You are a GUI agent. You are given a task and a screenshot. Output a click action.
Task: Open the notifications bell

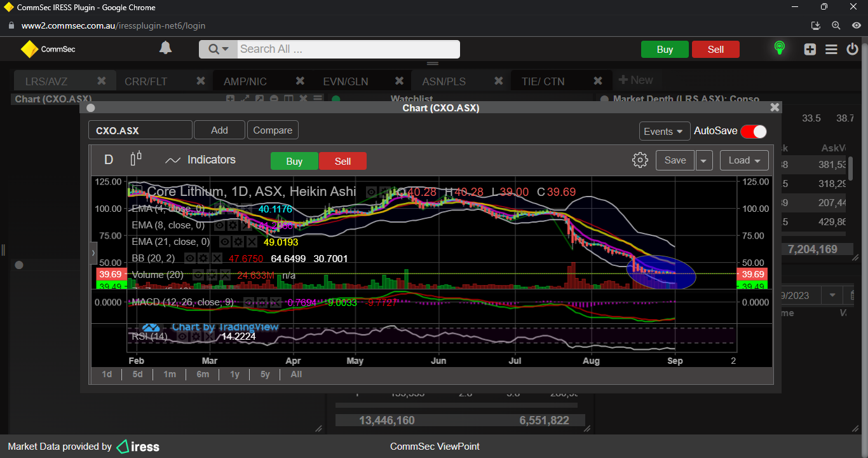(165, 48)
